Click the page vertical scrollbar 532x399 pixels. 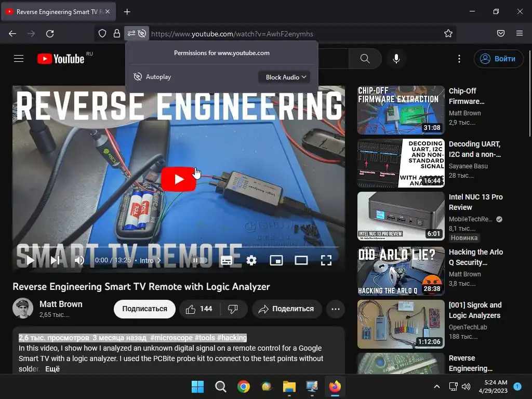click(x=529, y=94)
